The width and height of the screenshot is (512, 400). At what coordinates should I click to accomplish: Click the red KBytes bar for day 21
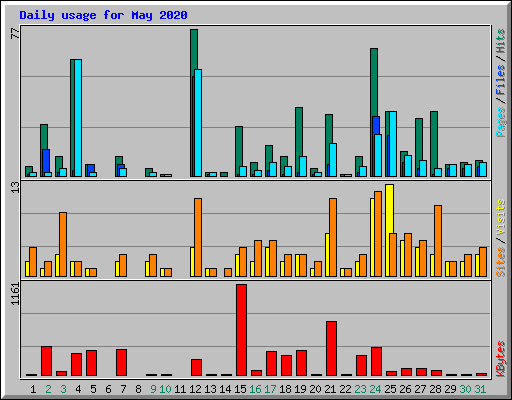[x=332, y=349]
